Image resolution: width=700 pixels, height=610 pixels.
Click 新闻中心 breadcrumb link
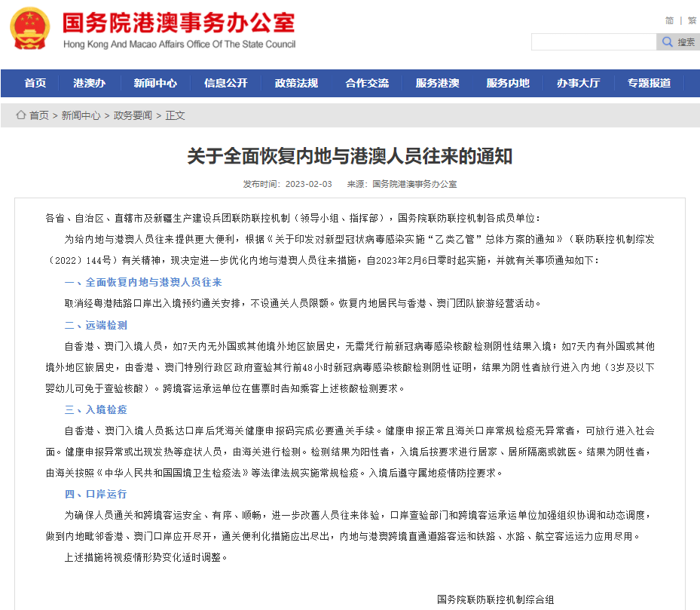(x=81, y=115)
